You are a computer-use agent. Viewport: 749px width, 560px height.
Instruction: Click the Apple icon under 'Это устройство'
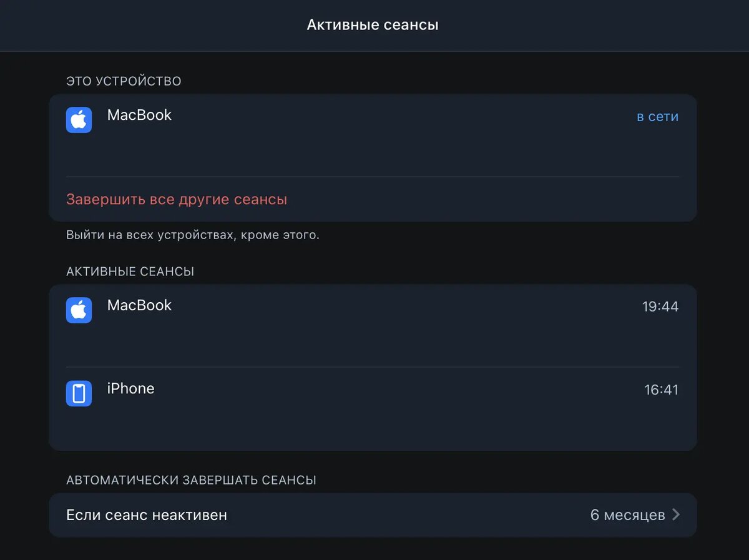tap(79, 120)
